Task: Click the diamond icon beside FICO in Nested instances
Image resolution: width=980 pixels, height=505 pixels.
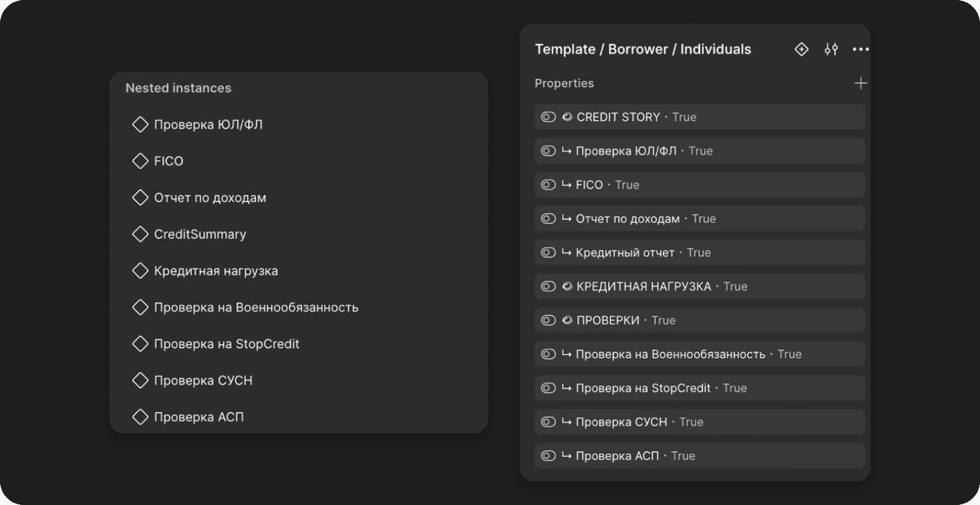Action: pos(140,161)
